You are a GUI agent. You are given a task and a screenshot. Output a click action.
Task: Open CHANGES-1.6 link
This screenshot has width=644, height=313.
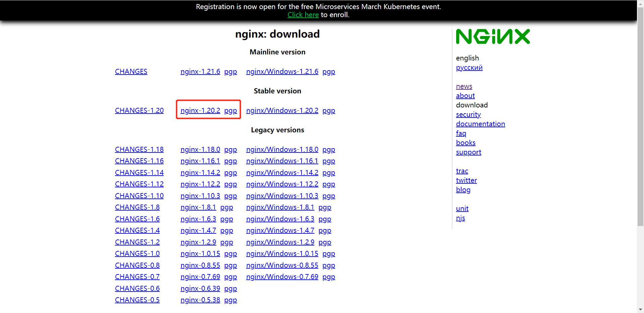(137, 219)
